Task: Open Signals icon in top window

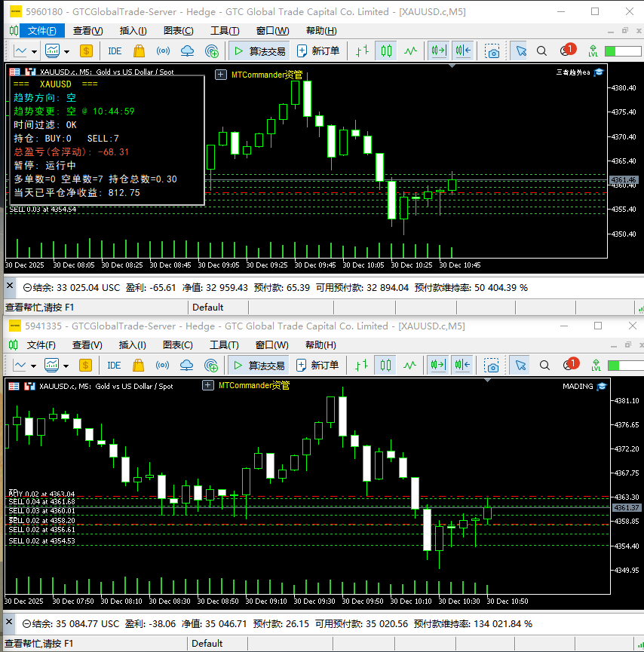Action: [x=163, y=51]
